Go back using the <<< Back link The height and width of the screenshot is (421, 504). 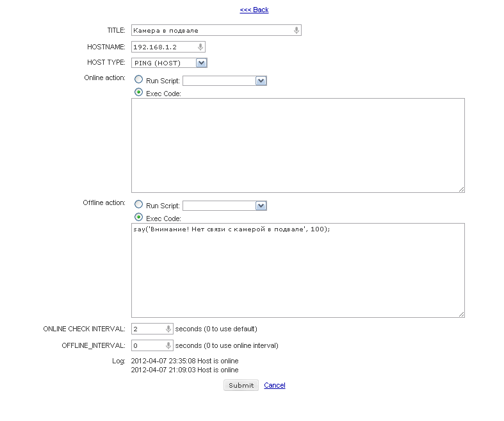pos(254,10)
